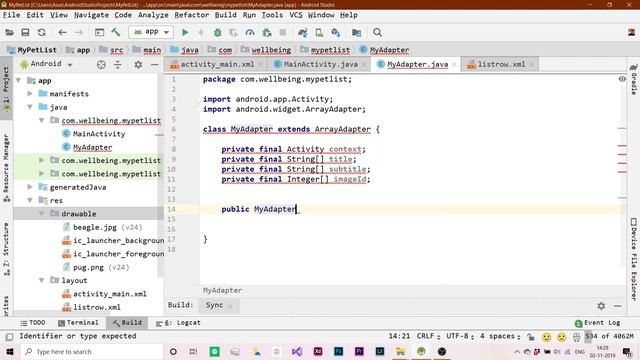Viewport: 640px width, 360px height.
Task: Collapse the app module node
Action: (x=18, y=80)
